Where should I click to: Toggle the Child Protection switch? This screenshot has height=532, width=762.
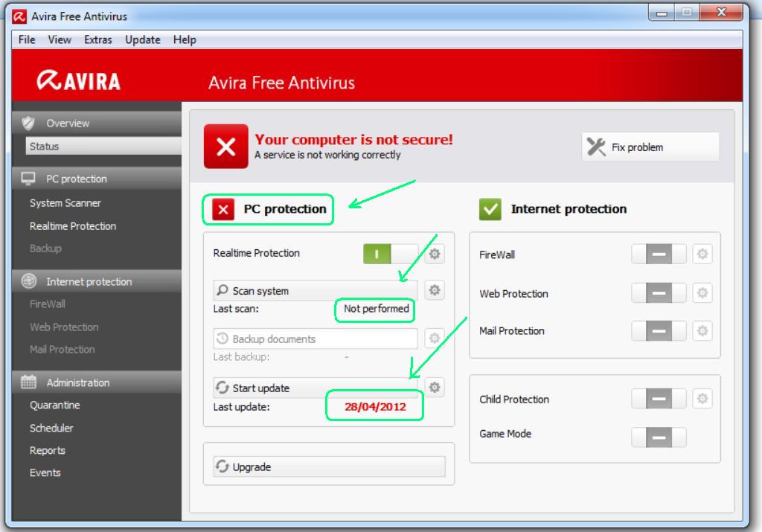tap(659, 398)
